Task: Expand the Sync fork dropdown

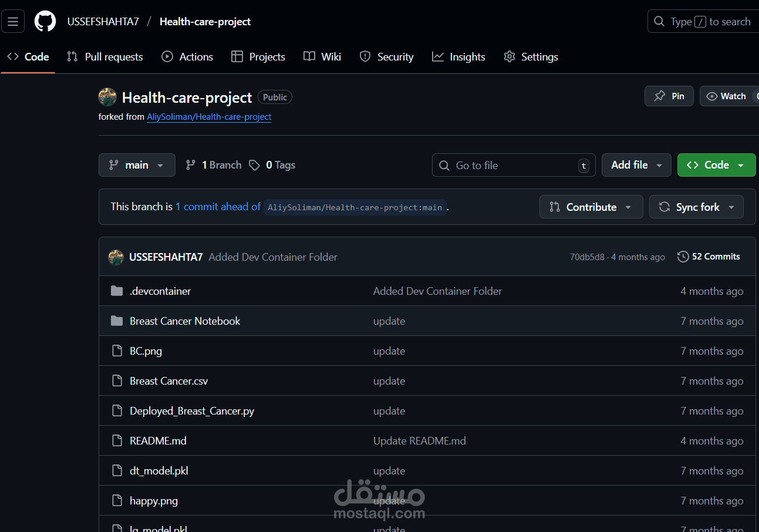Action: pyautogui.click(x=696, y=207)
